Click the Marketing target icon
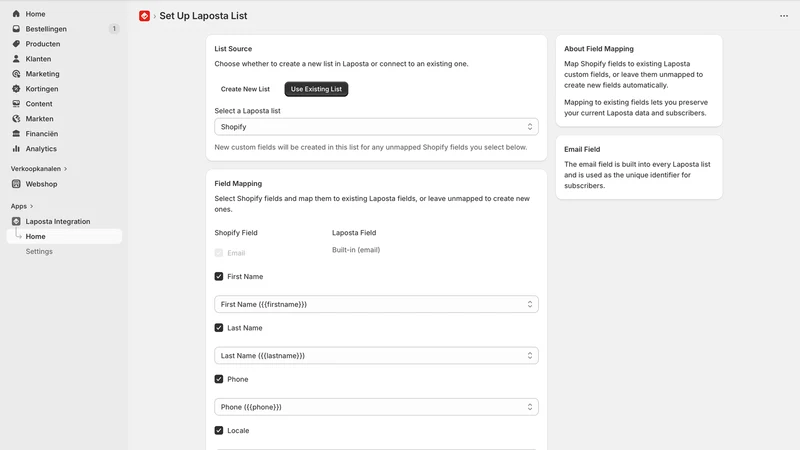Screen dimensions: 800x450 [16, 73]
